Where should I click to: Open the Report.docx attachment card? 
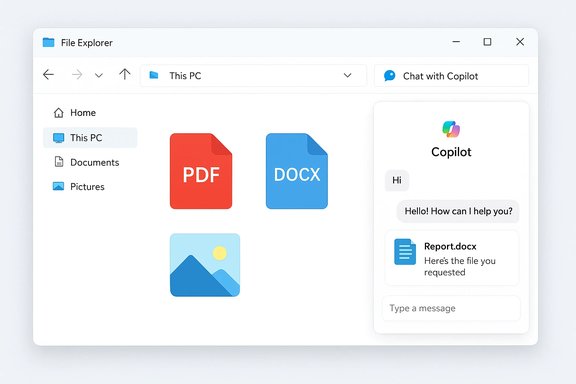point(452,258)
